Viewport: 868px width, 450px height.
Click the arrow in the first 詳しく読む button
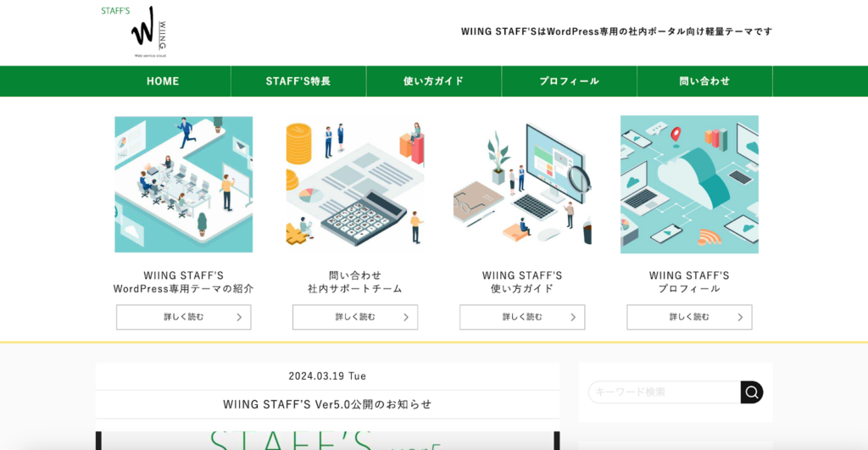click(239, 317)
